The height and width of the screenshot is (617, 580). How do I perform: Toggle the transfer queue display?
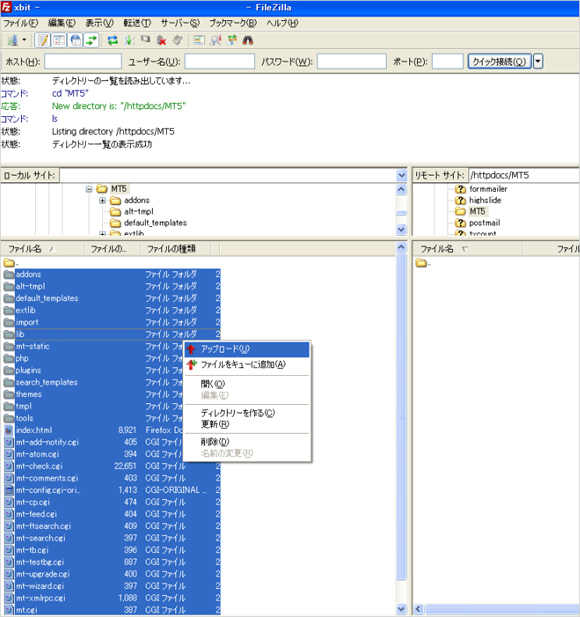pyautogui.click(x=91, y=40)
